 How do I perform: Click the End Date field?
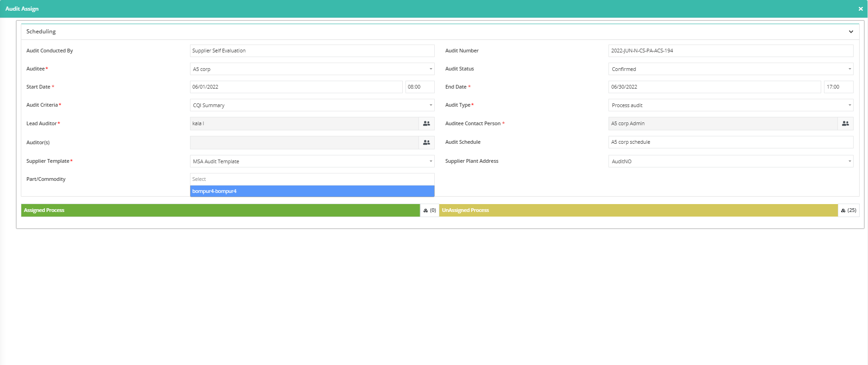(x=715, y=87)
